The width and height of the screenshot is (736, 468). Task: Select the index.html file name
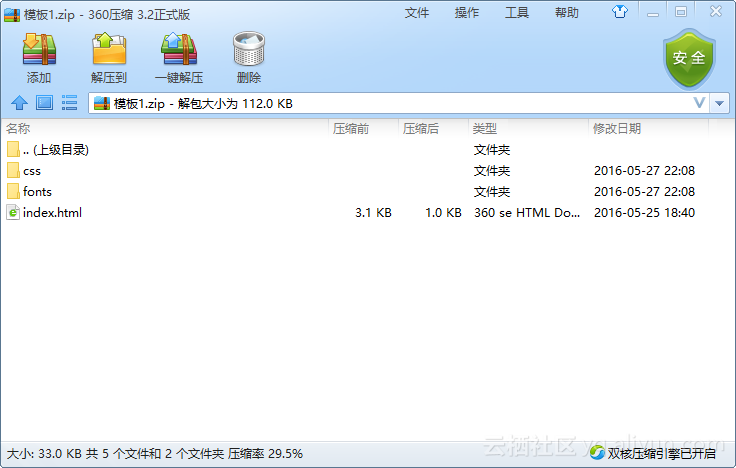pos(53,213)
